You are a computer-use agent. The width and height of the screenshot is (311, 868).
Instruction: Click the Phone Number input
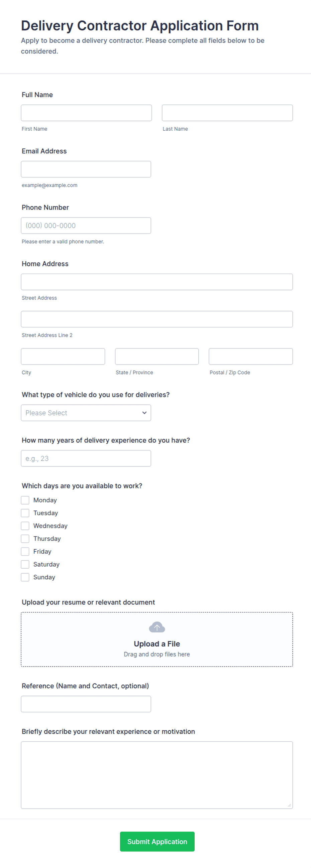[x=86, y=226]
